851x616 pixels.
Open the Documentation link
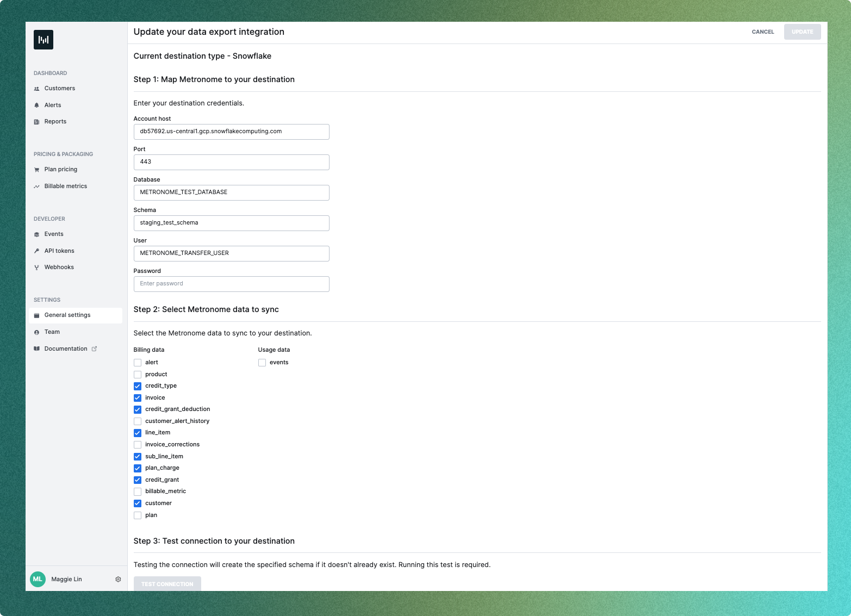click(76, 349)
